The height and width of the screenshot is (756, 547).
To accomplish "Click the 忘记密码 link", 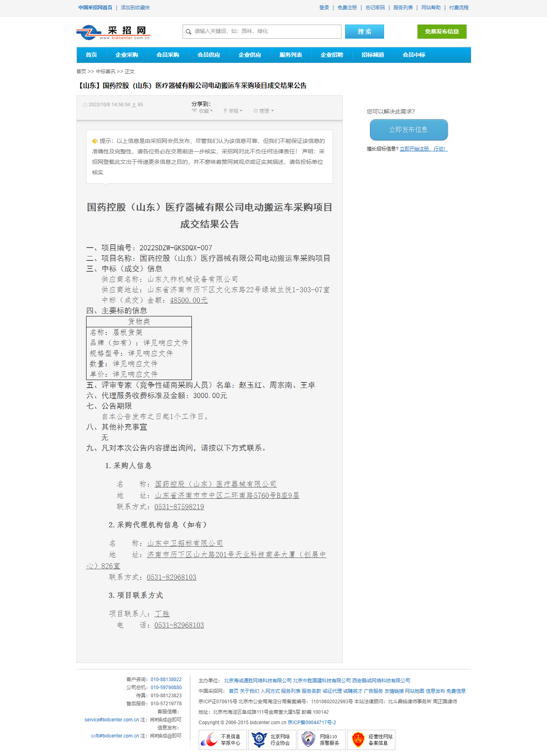I will point(375,8).
